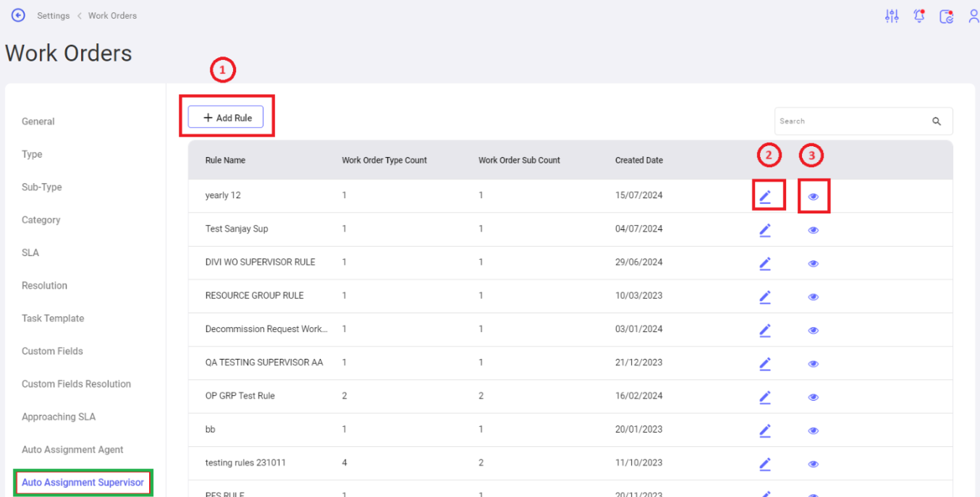The height and width of the screenshot is (497, 980).
Task: Select the QA TESTING SUPERVISOR AA name
Action: click(264, 362)
